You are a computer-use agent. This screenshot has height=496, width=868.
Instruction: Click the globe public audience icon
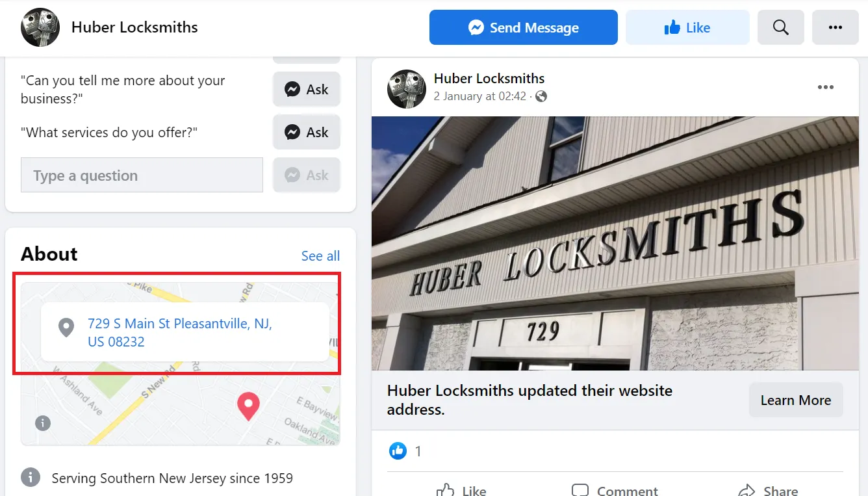(x=541, y=96)
